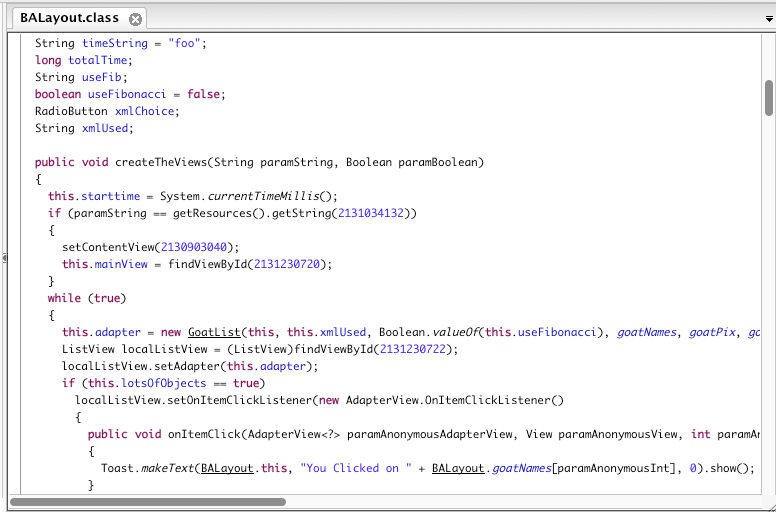776x512 pixels.
Task: Click the underlined GoatList class link
Action: [214, 332]
